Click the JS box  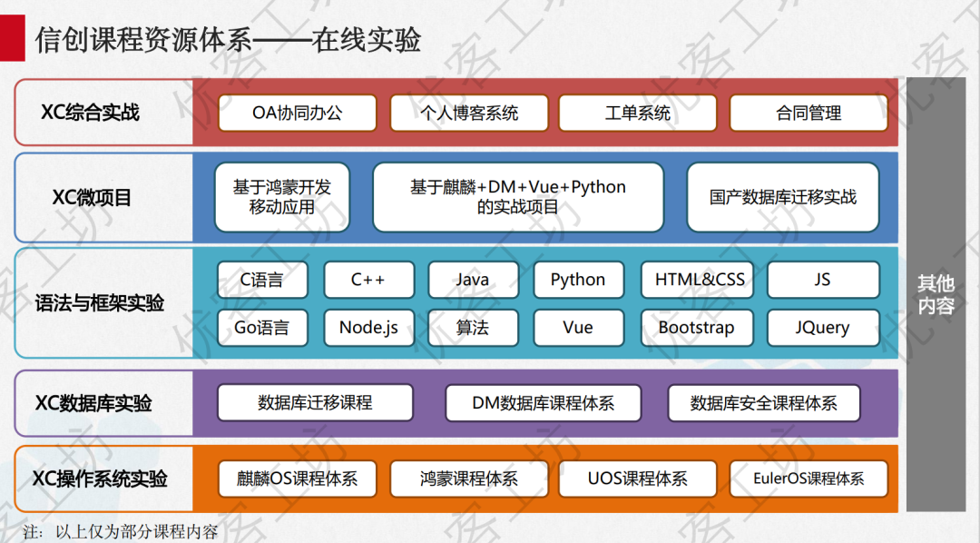[823, 280]
